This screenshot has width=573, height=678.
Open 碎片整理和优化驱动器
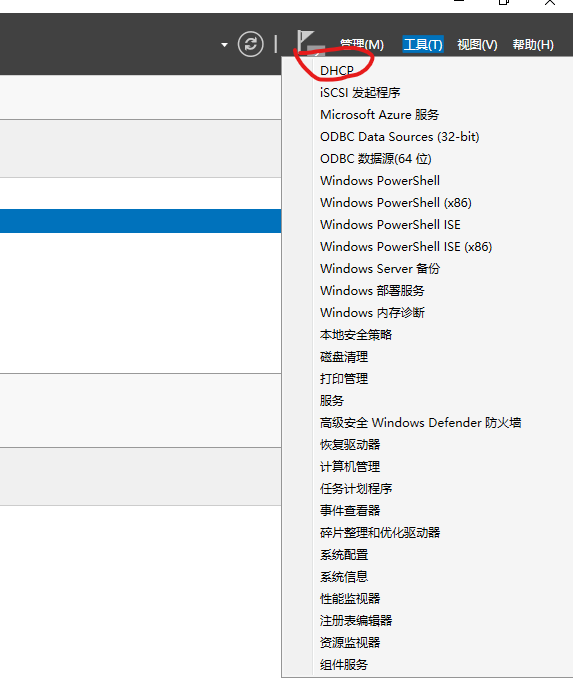tap(380, 532)
